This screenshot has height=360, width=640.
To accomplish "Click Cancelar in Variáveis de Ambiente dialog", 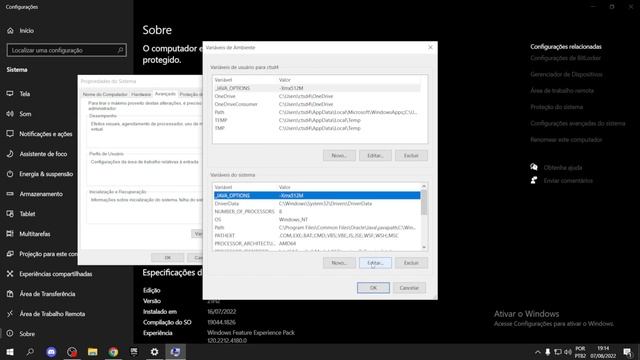I will [409, 288].
